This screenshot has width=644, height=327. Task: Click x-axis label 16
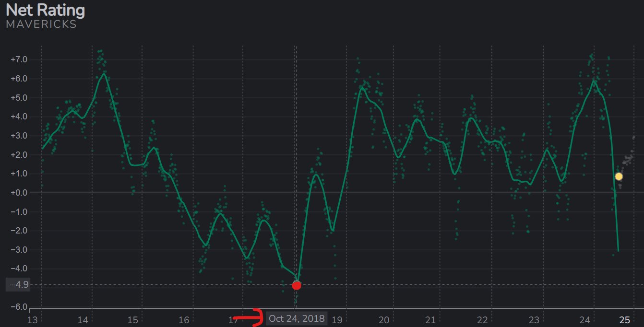coord(183,320)
